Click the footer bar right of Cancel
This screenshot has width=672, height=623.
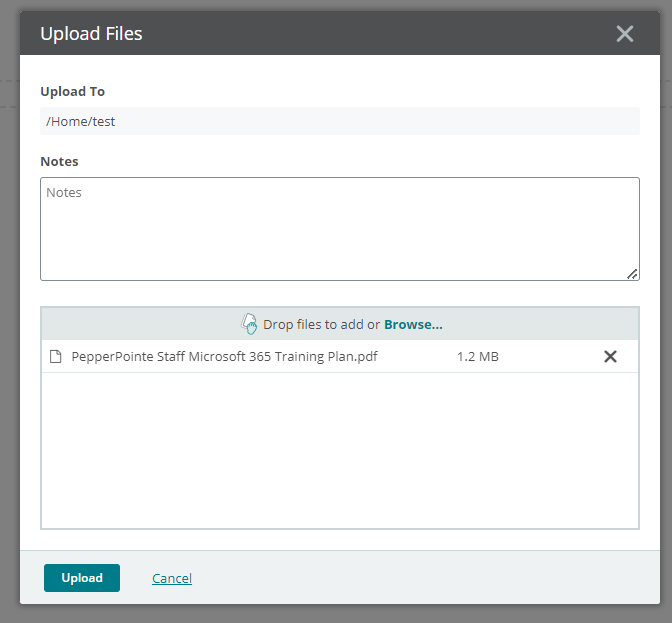[420, 578]
